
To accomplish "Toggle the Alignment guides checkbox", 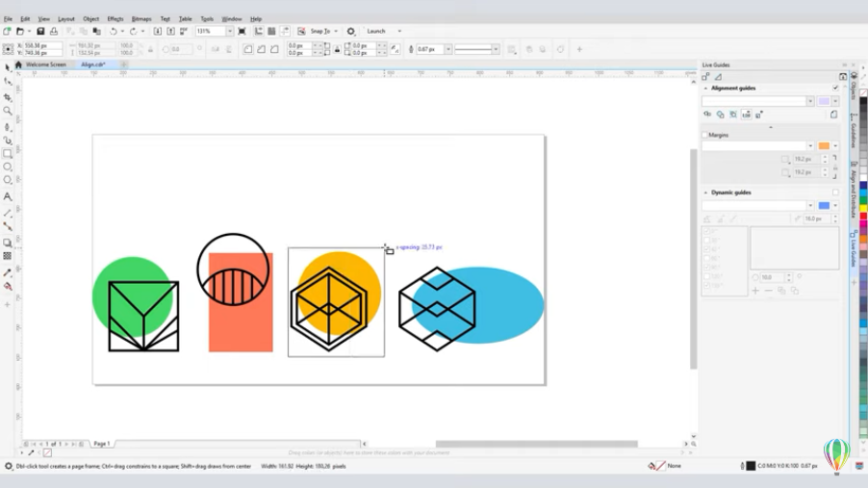I will [x=835, y=89].
